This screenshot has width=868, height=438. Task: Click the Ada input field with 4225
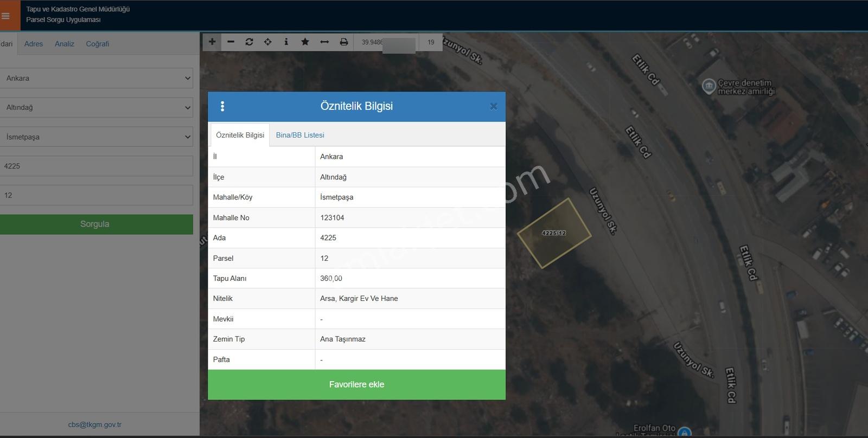(96, 166)
